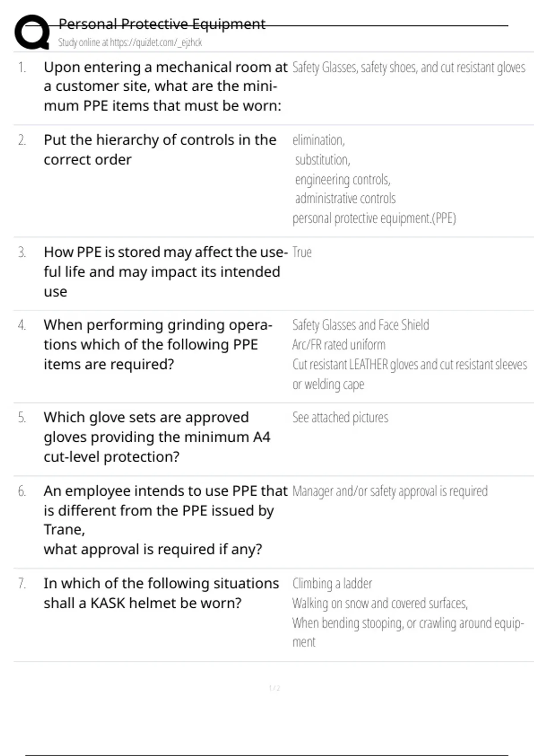The image size is (534, 756).
Task: Select the KASK helmet question
Action: pos(161,593)
